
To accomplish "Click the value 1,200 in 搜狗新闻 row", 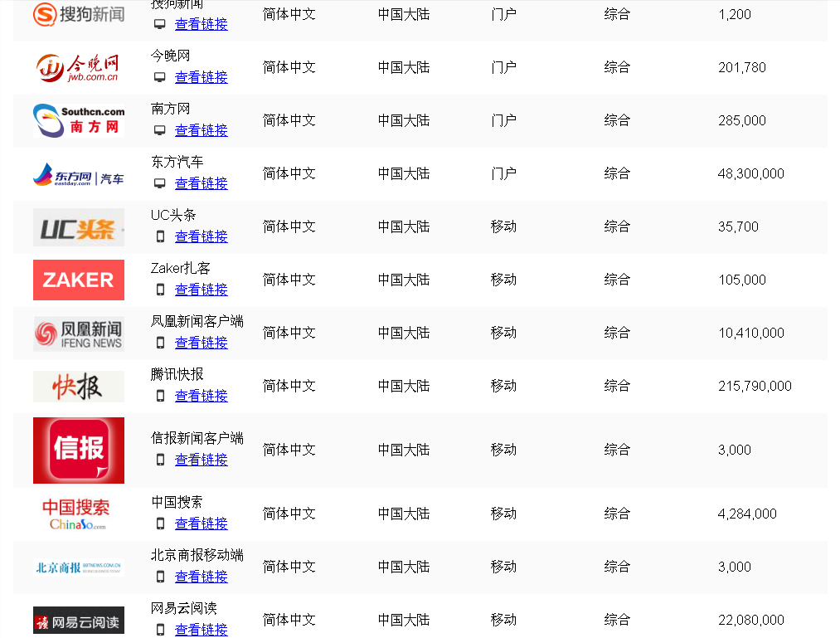I will pyautogui.click(x=735, y=14).
